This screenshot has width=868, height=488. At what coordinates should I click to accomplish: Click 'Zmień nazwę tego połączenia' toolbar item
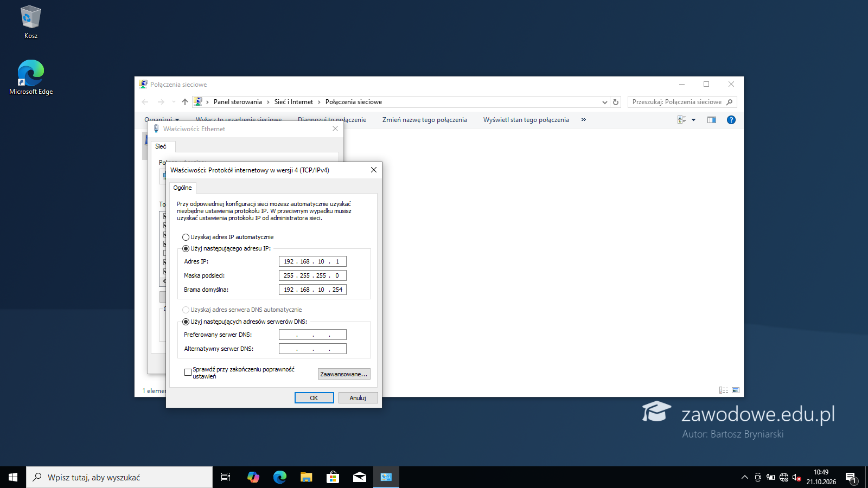[x=424, y=120]
